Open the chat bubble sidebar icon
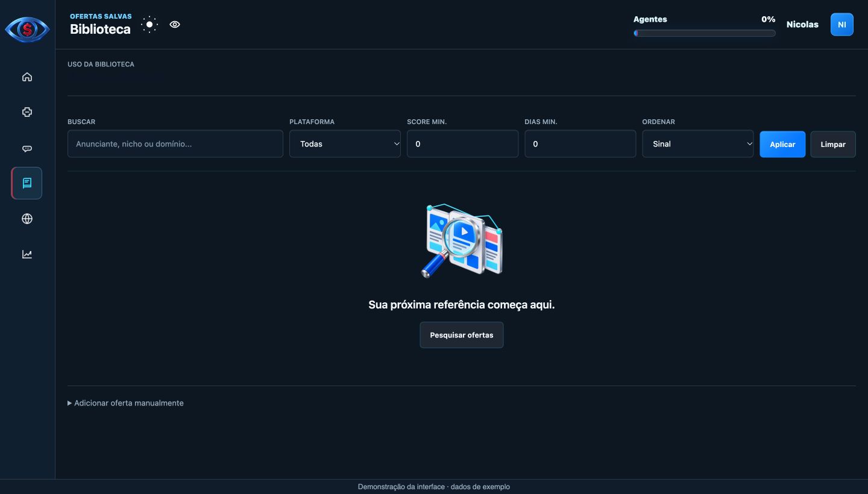The width and height of the screenshot is (868, 494). click(27, 148)
